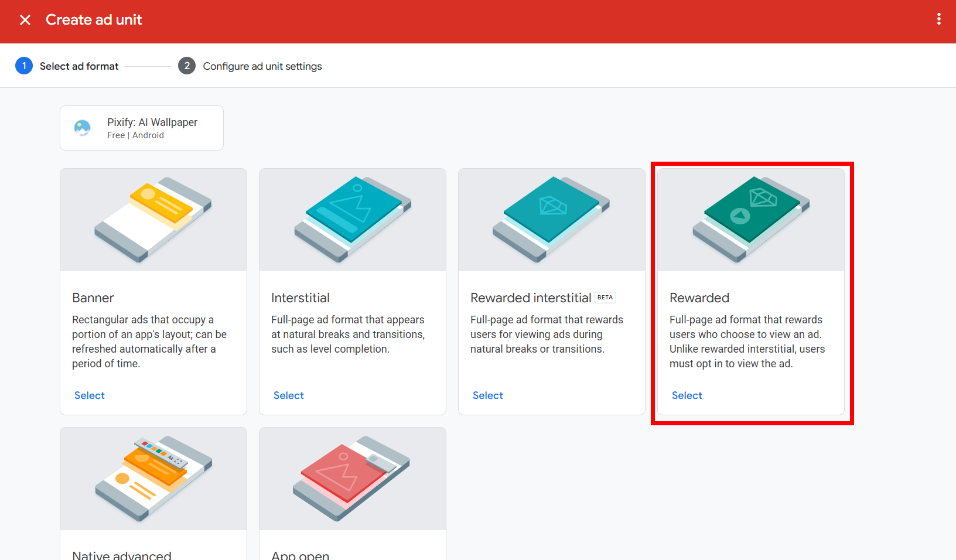Click the Banner ad format illustration

tap(153, 220)
